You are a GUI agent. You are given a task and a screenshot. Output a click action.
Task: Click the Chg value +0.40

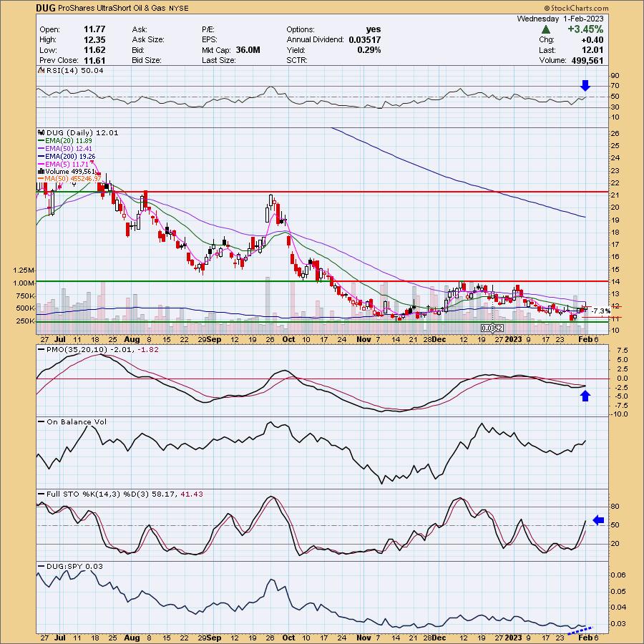coord(592,39)
